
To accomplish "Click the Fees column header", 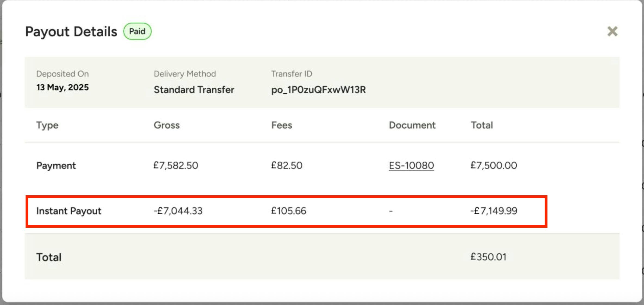I will [x=282, y=125].
